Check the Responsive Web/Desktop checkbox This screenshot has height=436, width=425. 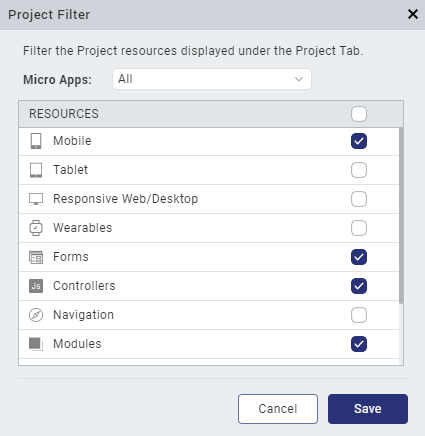(359, 199)
